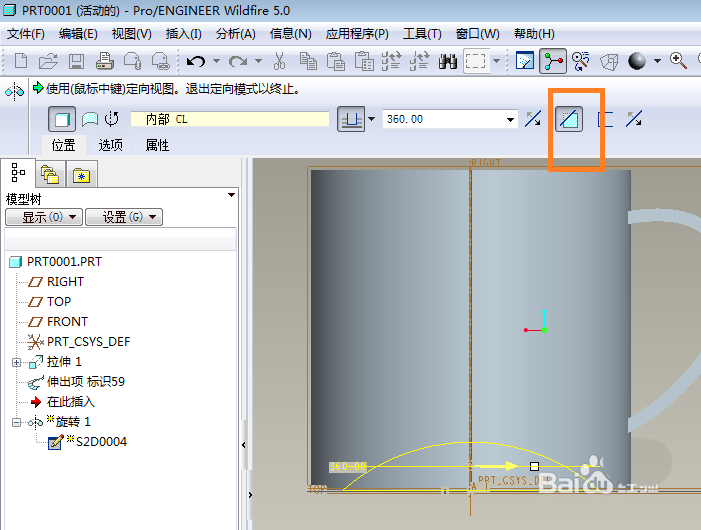Create a new file with New icon
Screen dimensions: 701x530
21,61
